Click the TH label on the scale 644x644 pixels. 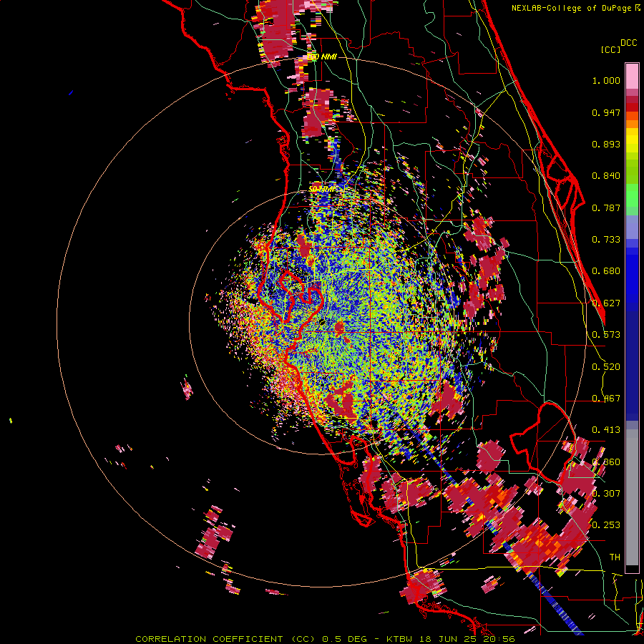click(615, 557)
